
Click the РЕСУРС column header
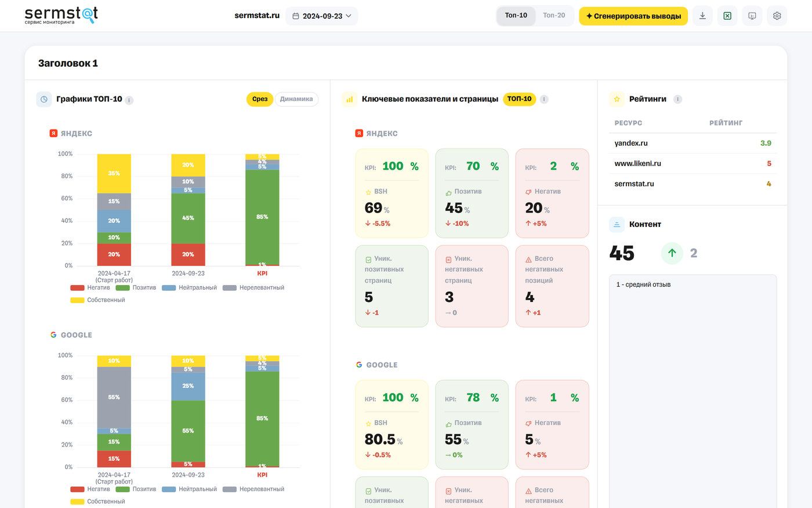(x=628, y=123)
